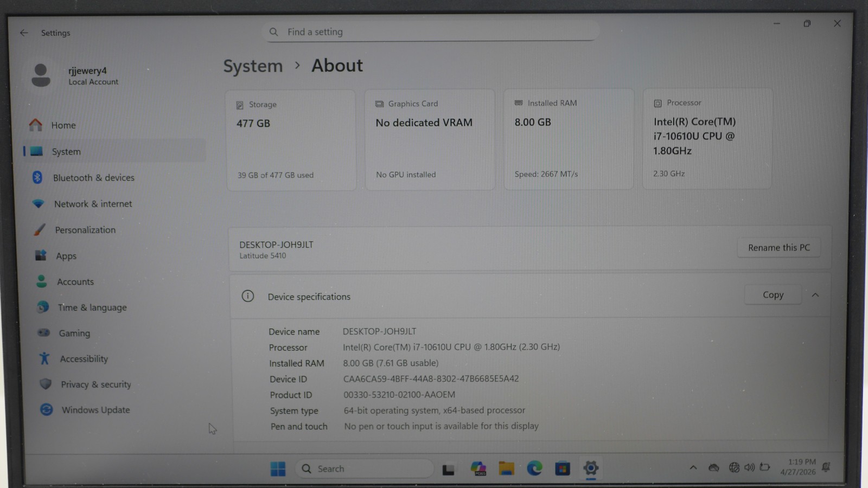868x488 pixels.
Task: Click the volume speaker tray icon
Action: 749,467
